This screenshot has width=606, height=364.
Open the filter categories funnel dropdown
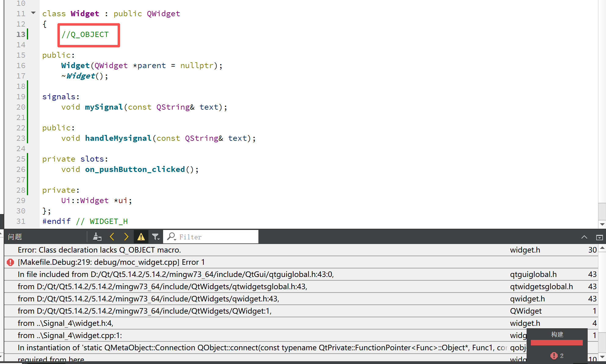tap(156, 237)
